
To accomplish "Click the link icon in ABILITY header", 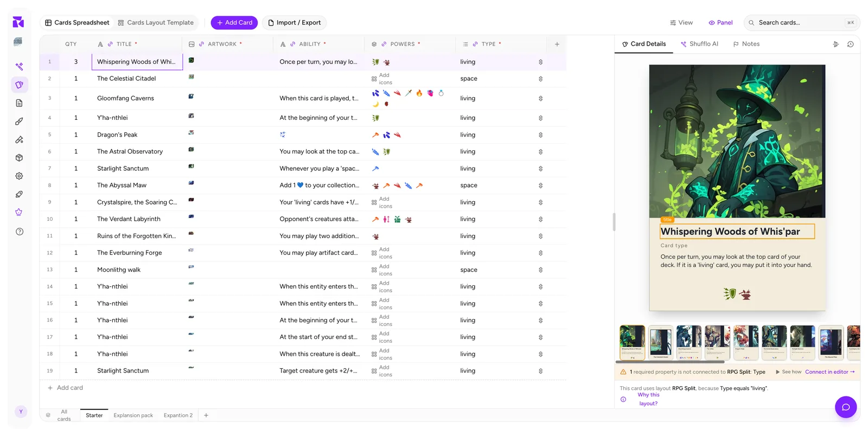I will coord(293,44).
